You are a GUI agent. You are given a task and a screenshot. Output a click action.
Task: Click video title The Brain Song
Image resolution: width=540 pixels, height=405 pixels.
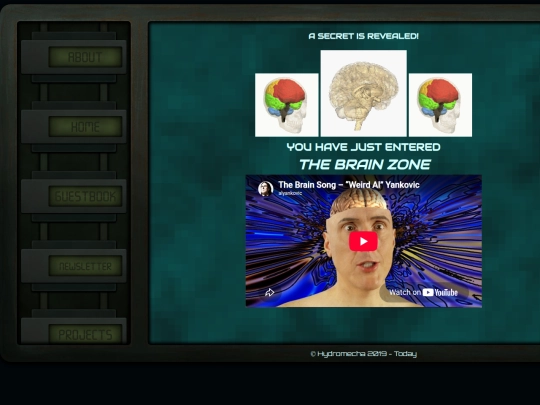coord(349,185)
